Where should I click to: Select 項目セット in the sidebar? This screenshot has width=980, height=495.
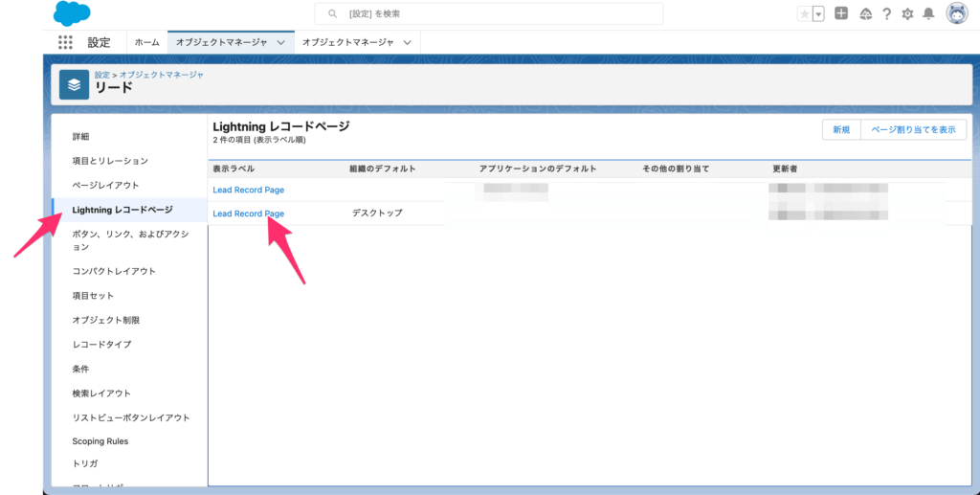click(x=93, y=295)
